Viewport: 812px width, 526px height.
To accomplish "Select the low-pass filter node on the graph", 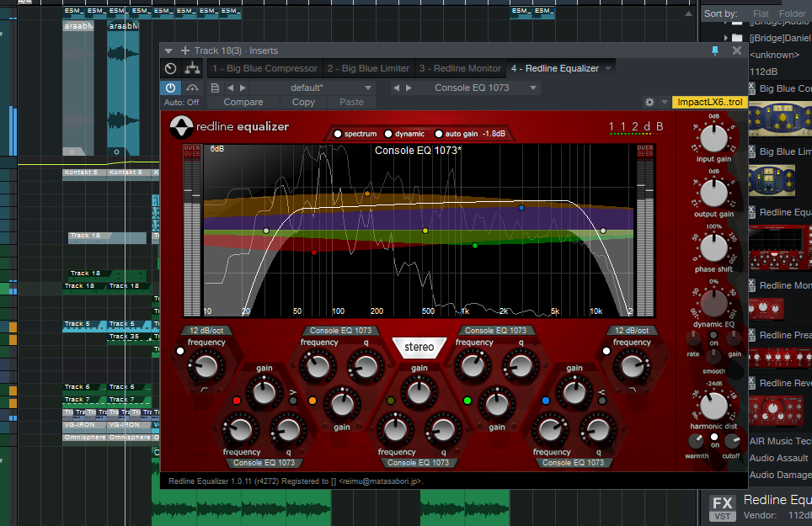I will tap(603, 231).
